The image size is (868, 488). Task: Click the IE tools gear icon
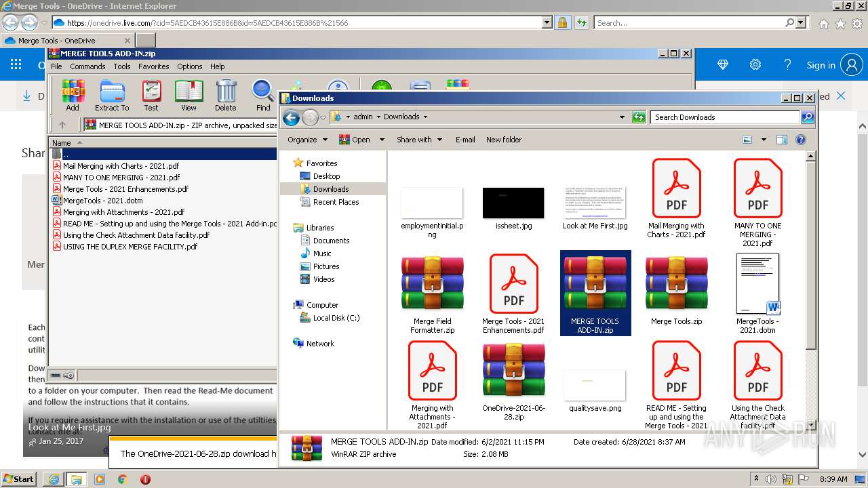857,23
